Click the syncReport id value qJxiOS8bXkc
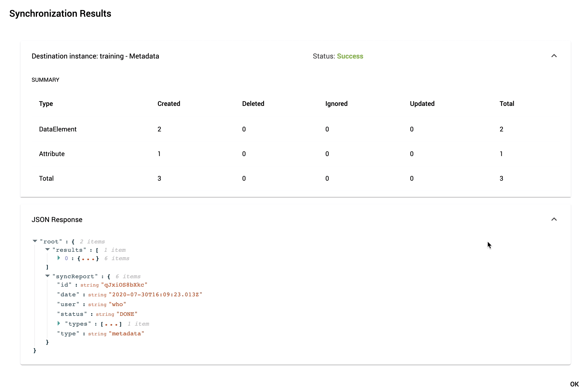Viewport: 588px width, 392px height. pos(124,285)
